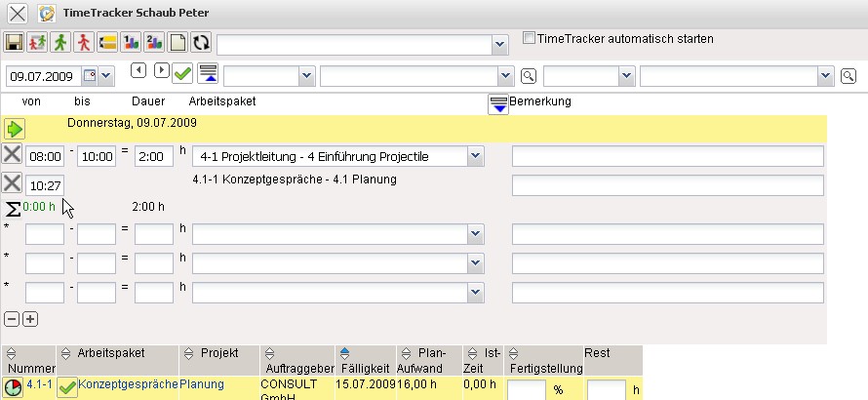This screenshot has height=400, width=868.
Task: Click the Planung project link
Action: pyautogui.click(x=202, y=384)
